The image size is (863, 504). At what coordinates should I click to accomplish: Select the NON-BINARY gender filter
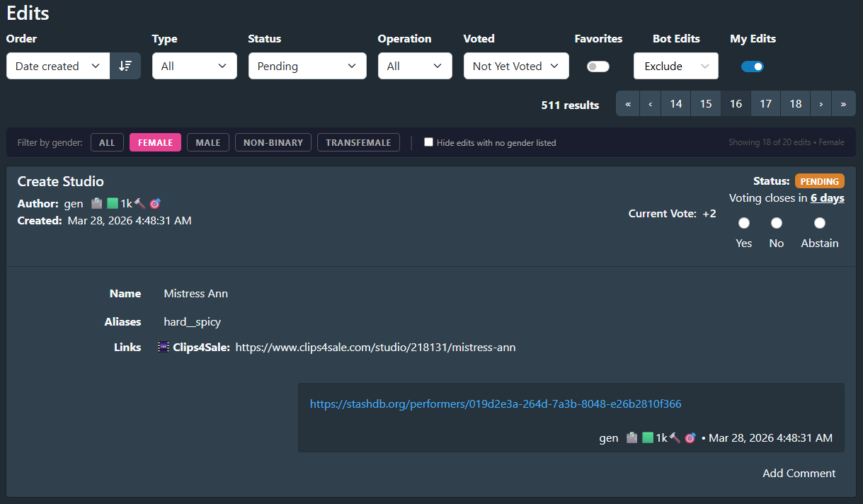[273, 142]
